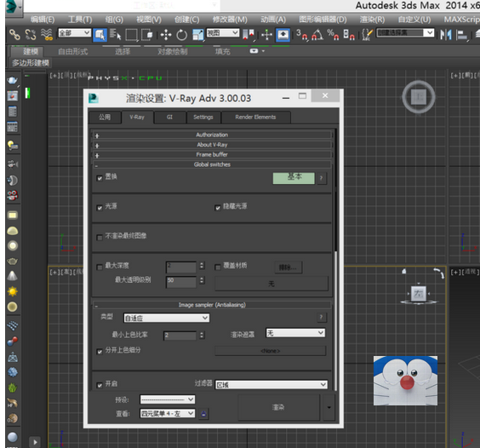This screenshot has width=480, height=448.
Task: Click Edit Named Selection Sets icon
Action: click(x=367, y=35)
